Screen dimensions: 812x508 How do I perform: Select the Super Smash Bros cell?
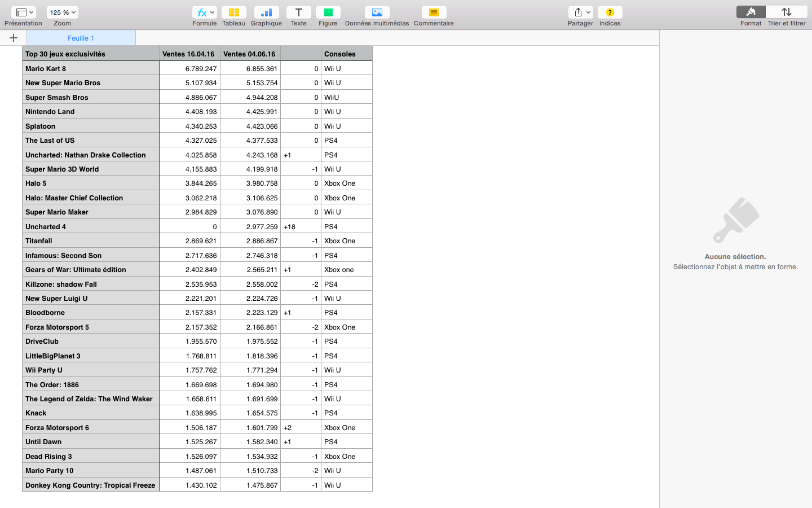pos(91,97)
